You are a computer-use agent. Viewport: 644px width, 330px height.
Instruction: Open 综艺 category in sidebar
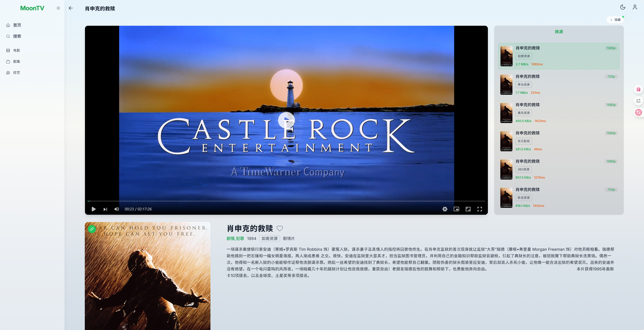(32, 73)
